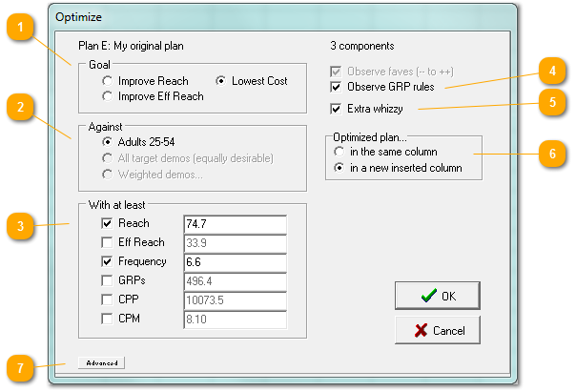Click the CPM field 8.10

tap(236, 320)
